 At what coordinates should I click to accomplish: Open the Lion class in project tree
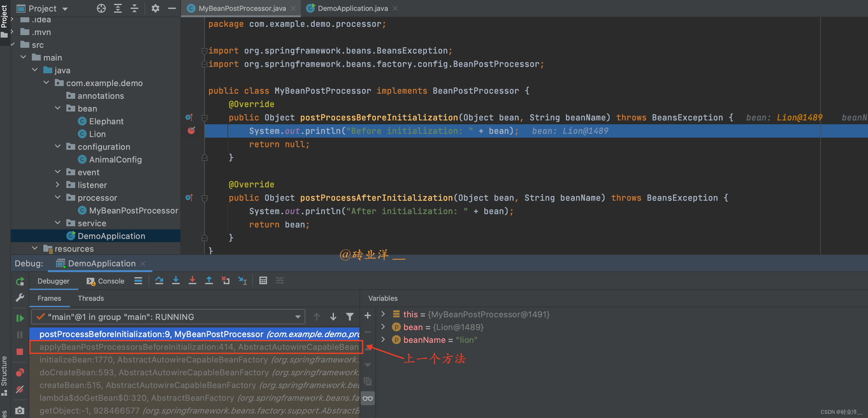coord(97,134)
